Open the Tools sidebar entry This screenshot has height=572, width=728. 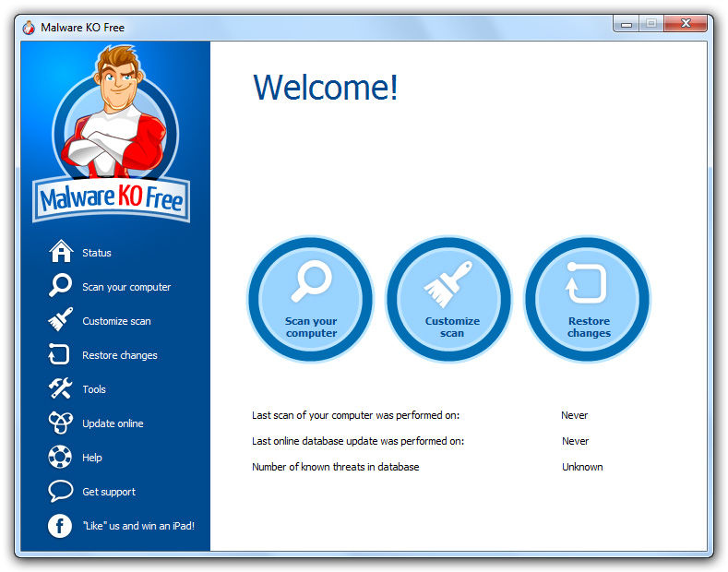click(x=94, y=389)
